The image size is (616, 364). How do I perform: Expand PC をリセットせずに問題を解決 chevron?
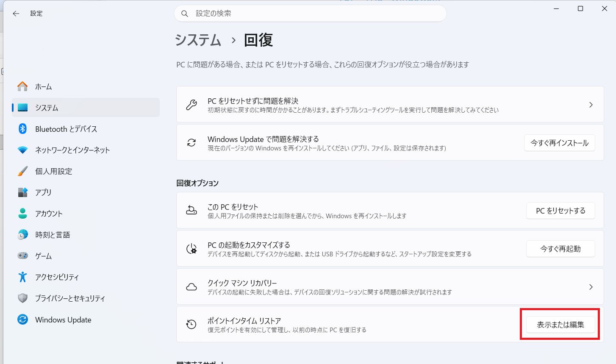[591, 105]
